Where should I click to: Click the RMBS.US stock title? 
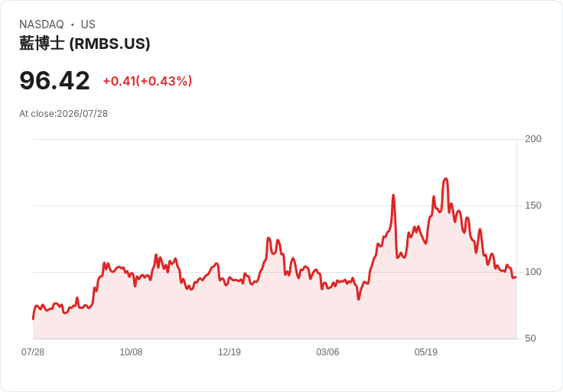(x=85, y=44)
